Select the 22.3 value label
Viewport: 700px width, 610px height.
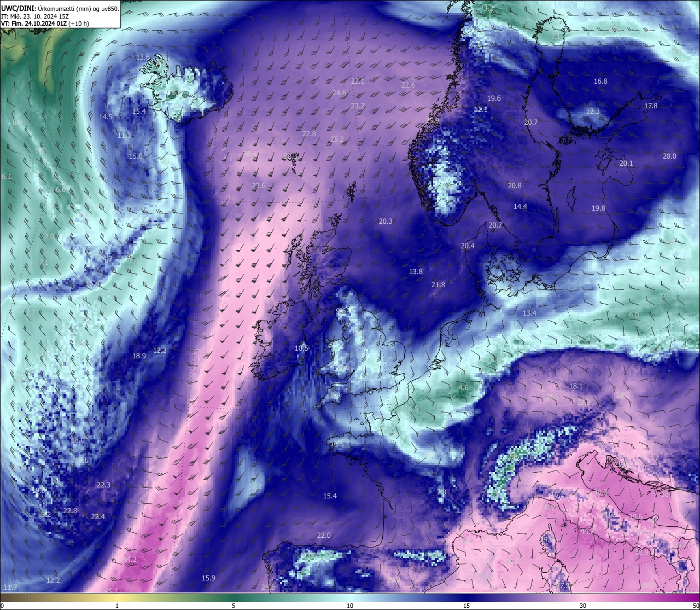[x=103, y=485]
